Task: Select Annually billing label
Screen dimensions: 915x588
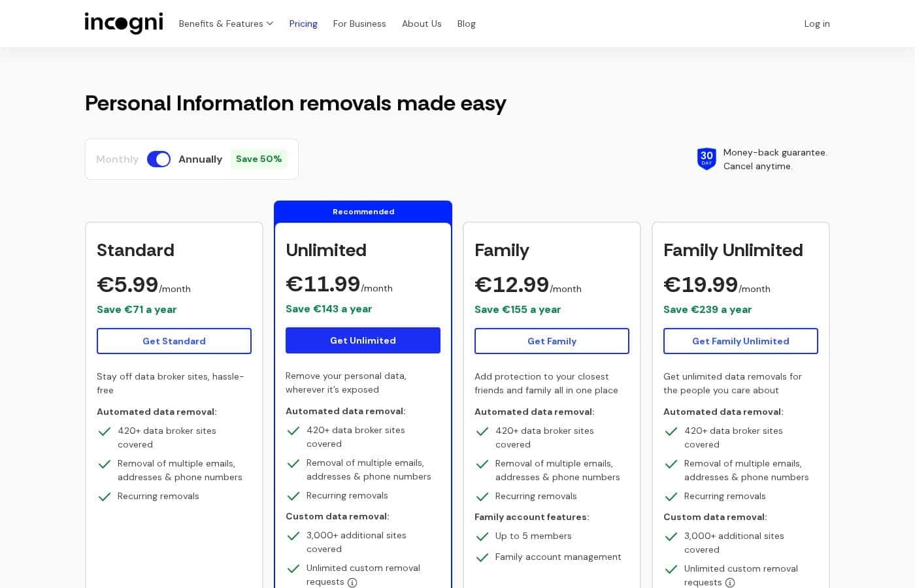Action: click(x=200, y=159)
